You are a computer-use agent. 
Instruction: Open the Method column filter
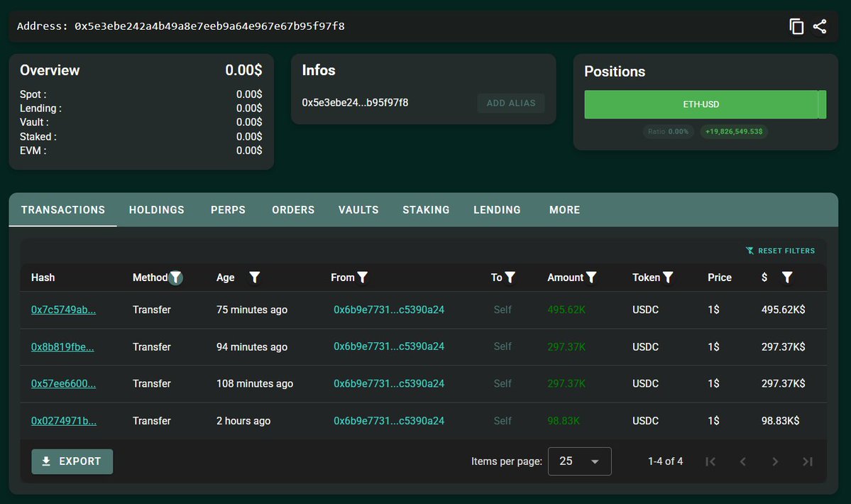coord(175,278)
